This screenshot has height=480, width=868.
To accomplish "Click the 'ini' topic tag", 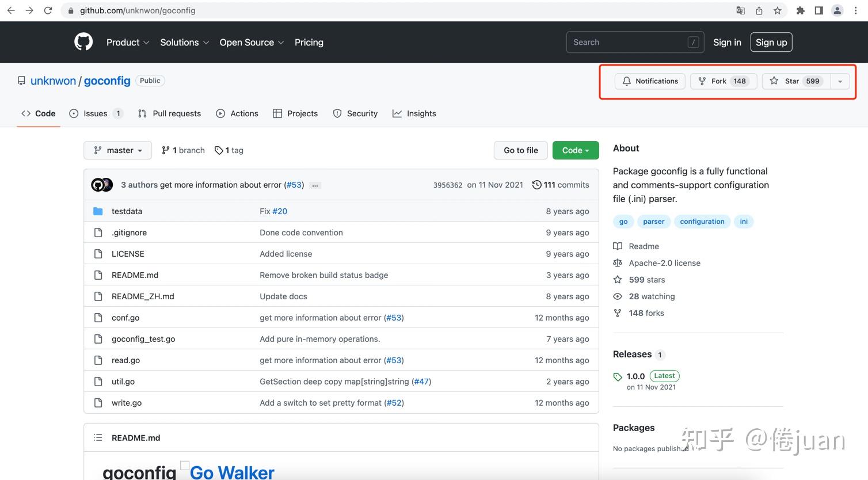I will (744, 222).
